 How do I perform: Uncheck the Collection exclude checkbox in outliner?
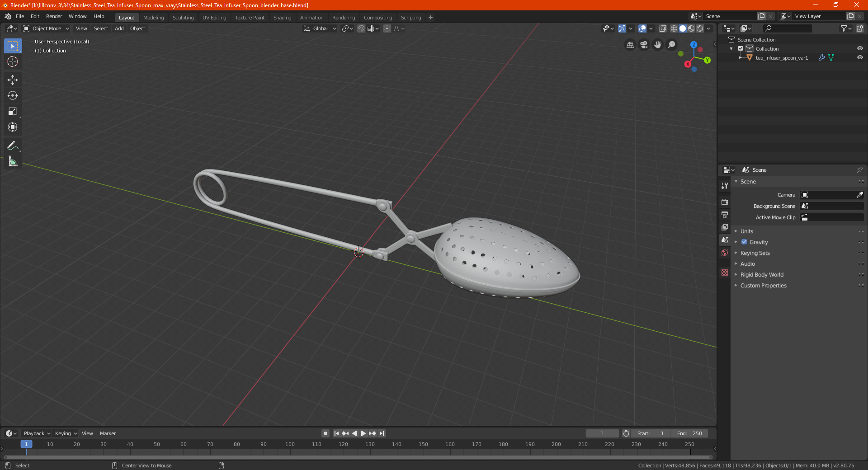(741, 48)
